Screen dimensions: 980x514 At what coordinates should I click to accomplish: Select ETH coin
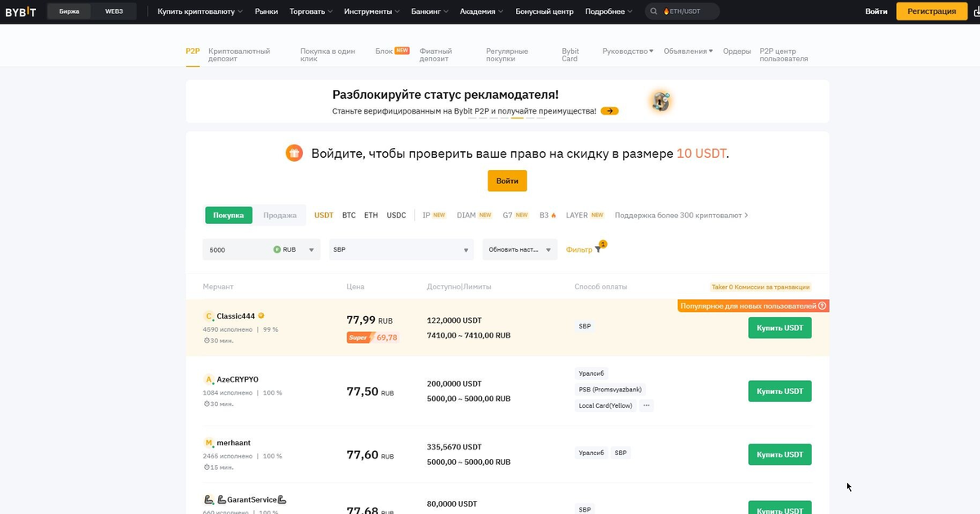pos(371,215)
